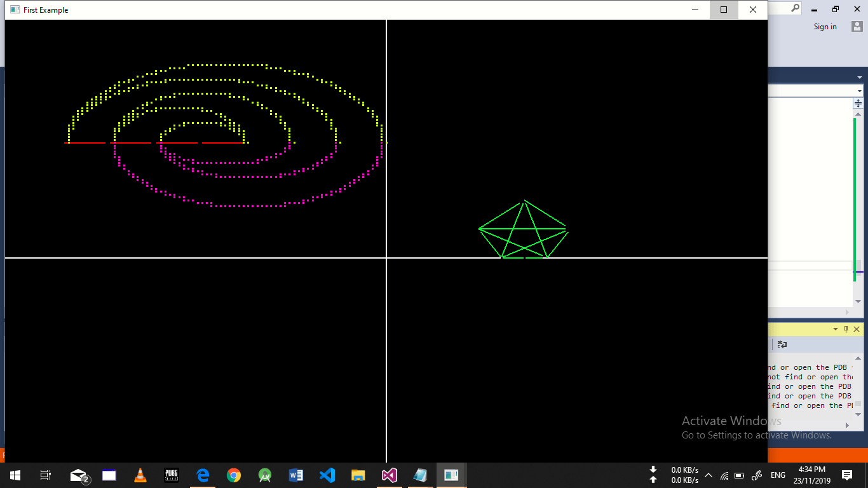The image size is (868, 488).
Task: Open the editor member dropdown combo box
Action: click(x=859, y=91)
